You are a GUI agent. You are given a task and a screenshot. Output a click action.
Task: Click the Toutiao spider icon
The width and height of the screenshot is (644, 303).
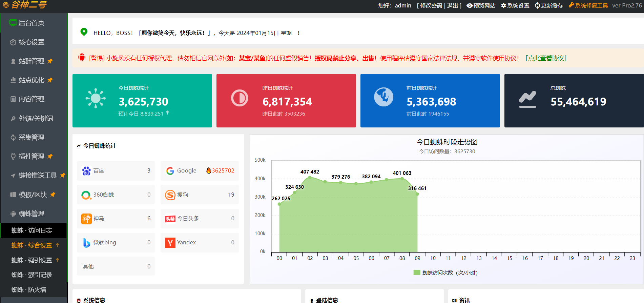coord(170,219)
